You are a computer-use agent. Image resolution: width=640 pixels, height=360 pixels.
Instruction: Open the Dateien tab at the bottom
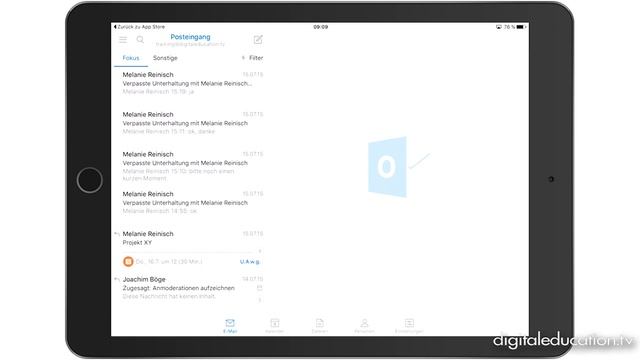[x=320, y=326]
